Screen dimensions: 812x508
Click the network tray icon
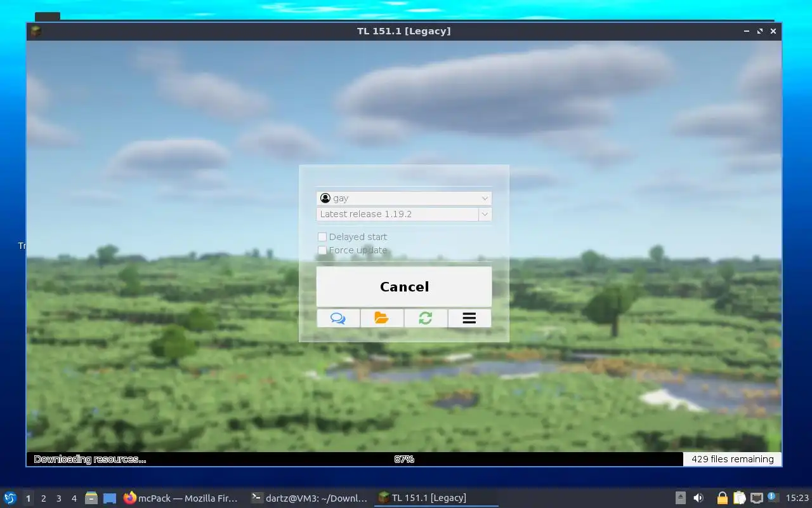[x=756, y=498]
